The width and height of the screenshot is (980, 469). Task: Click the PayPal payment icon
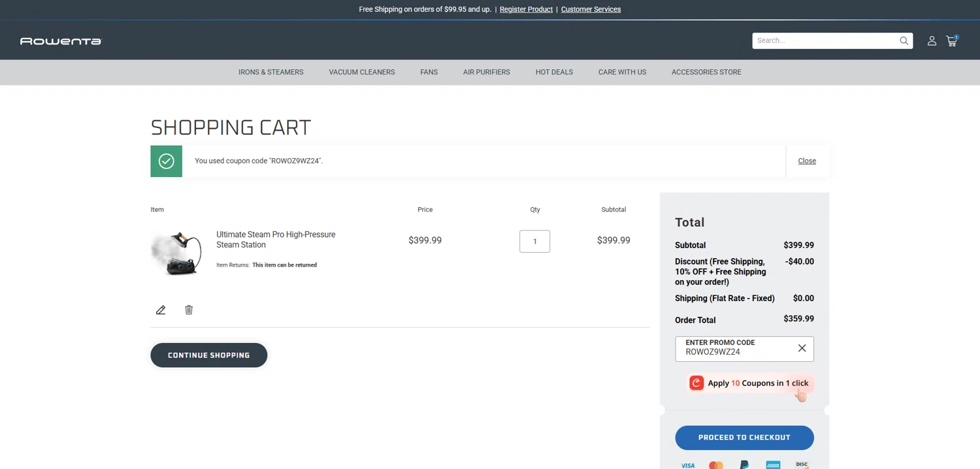(744, 465)
